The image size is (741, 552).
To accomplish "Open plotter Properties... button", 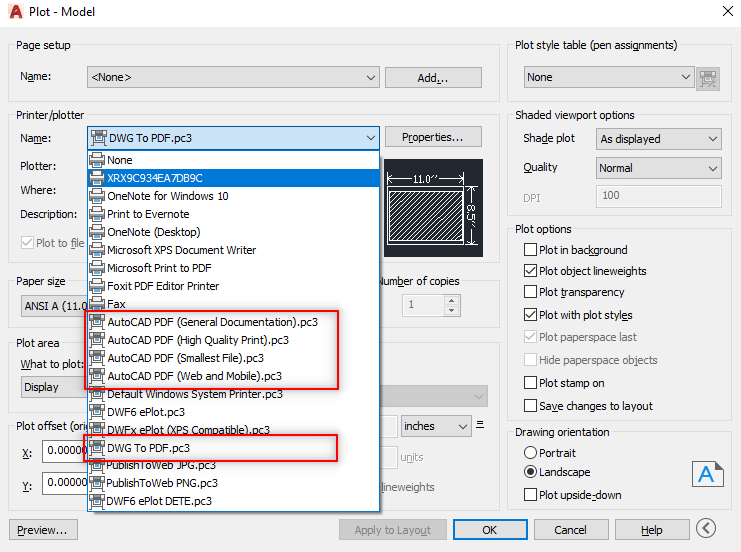I will [x=433, y=137].
